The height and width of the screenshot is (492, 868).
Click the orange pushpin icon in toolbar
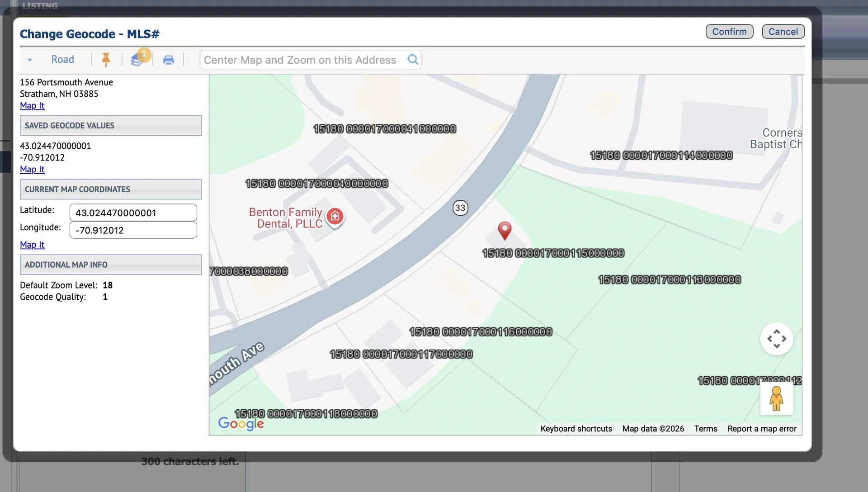tap(106, 60)
